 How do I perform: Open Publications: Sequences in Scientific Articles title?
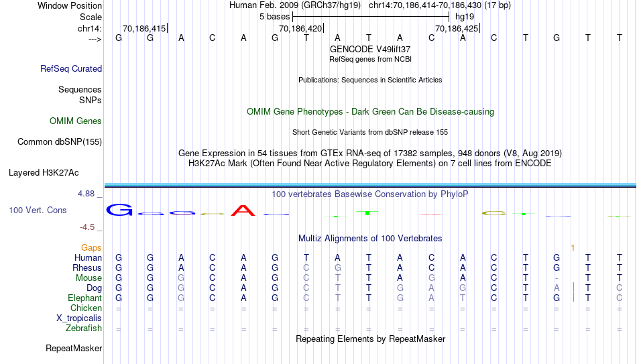point(370,80)
